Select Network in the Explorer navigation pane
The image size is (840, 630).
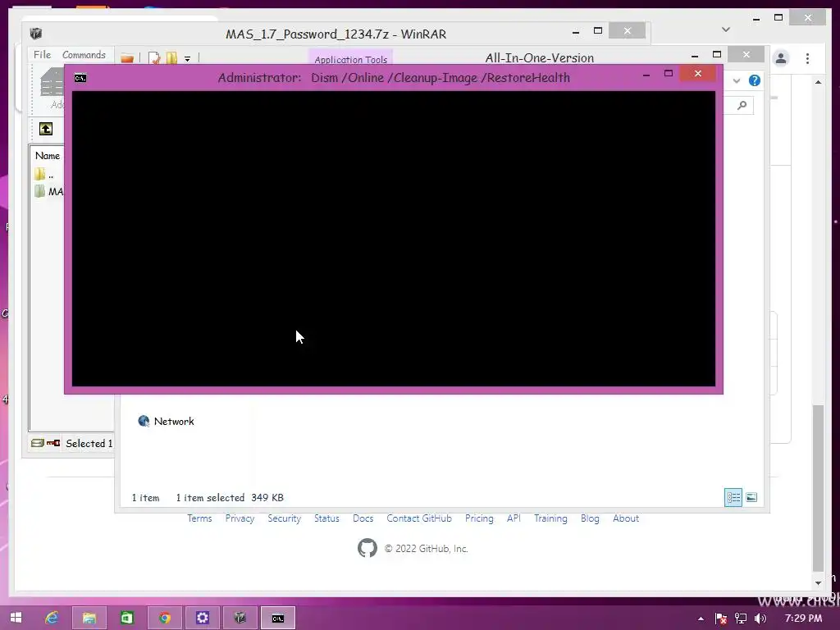[166, 421]
